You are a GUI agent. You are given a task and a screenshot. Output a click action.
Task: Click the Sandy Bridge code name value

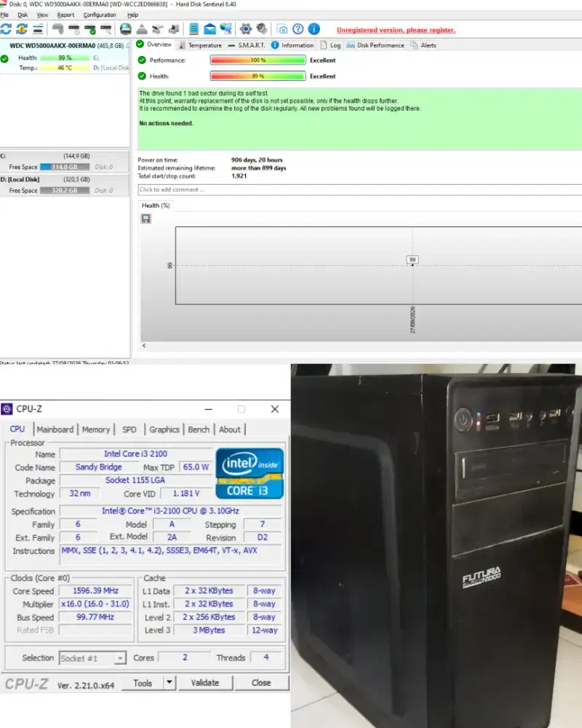98,467
